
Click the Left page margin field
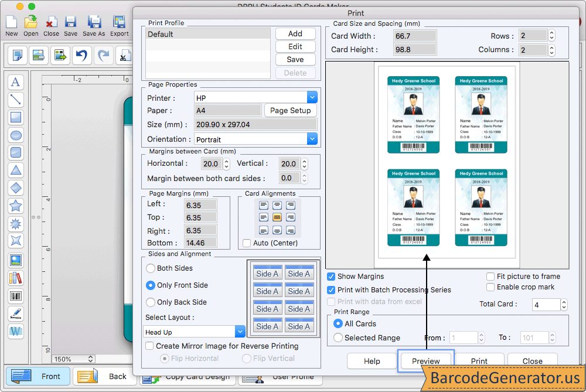pyautogui.click(x=200, y=205)
